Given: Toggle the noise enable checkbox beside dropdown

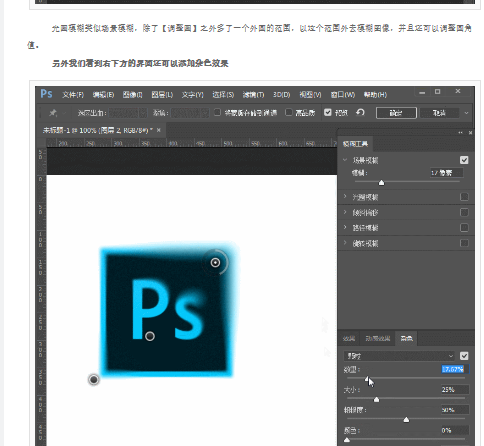Looking at the screenshot, I should click(x=464, y=356).
